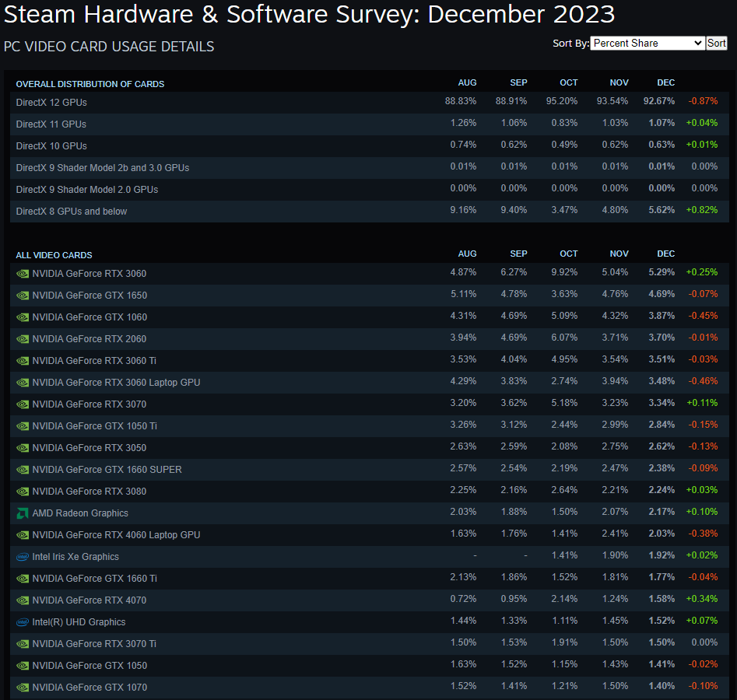Viewport: 737px width, 700px height.
Task: Click DirectX 12 GPUs December value 92.67%
Action: (659, 101)
